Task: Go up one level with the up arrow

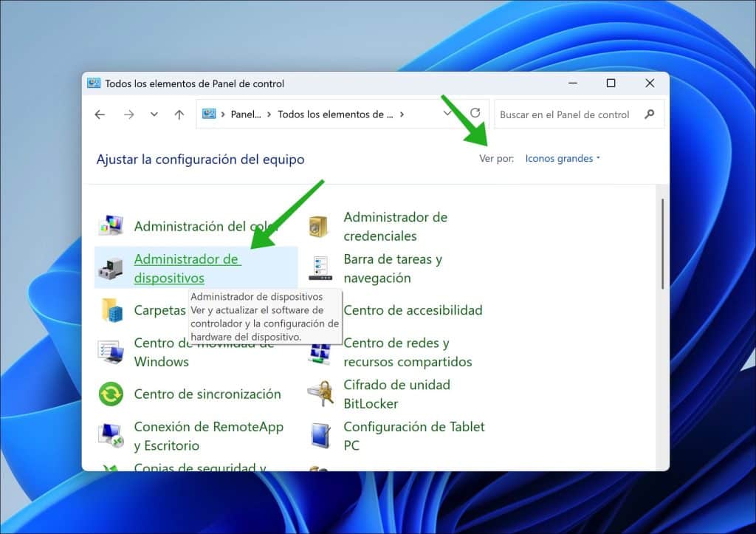Action: coord(179,114)
